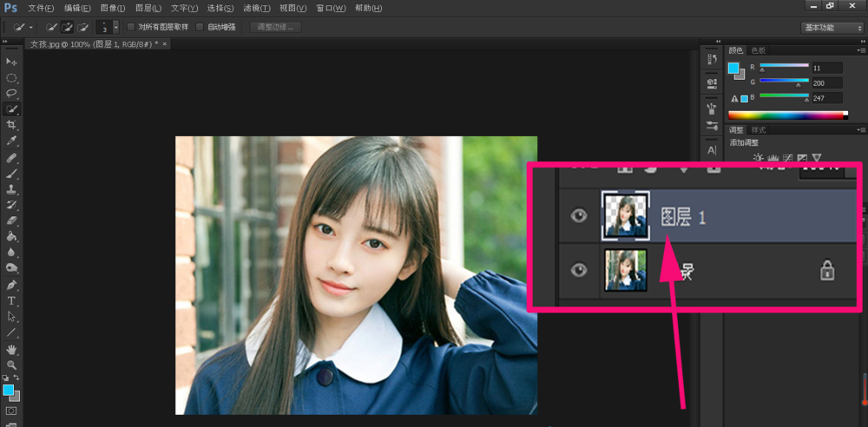Enable 自动增强 checkbox
868x427 pixels.
click(200, 27)
